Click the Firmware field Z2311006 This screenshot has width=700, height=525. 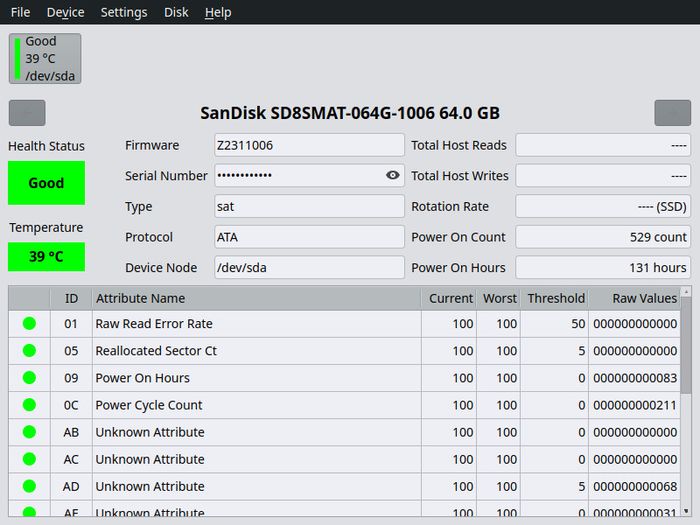point(309,145)
